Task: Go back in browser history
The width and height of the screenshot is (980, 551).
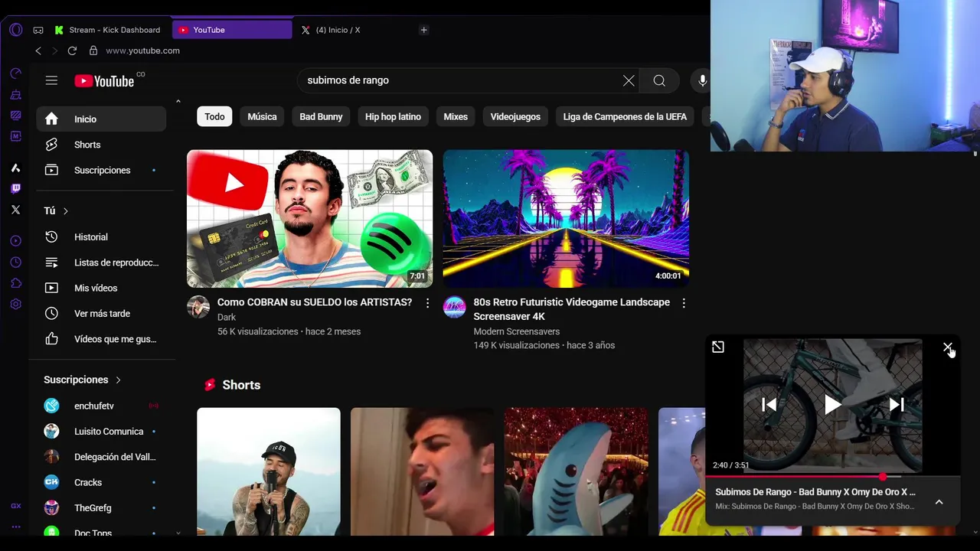Action: coord(38,51)
